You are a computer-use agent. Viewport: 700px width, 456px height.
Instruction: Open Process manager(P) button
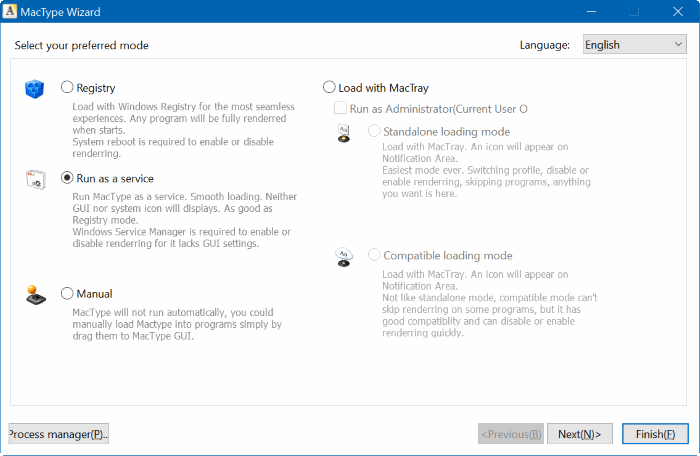(58, 434)
